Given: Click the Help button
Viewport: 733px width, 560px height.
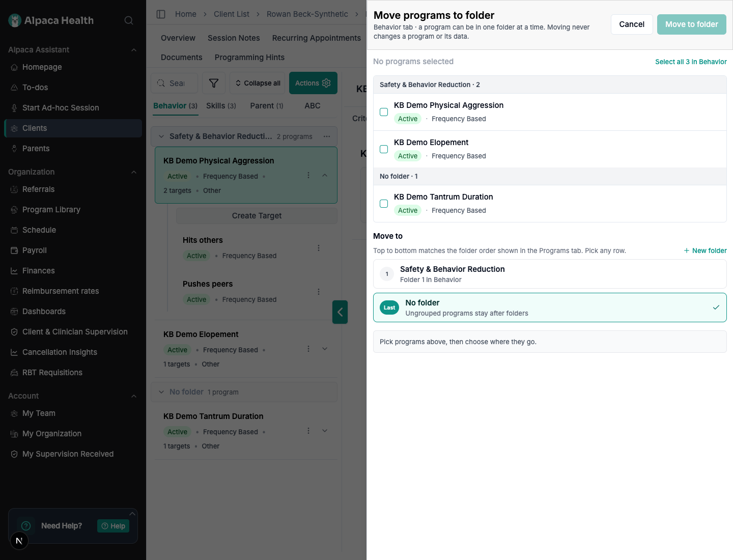Looking at the screenshot, I should [x=113, y=526].
